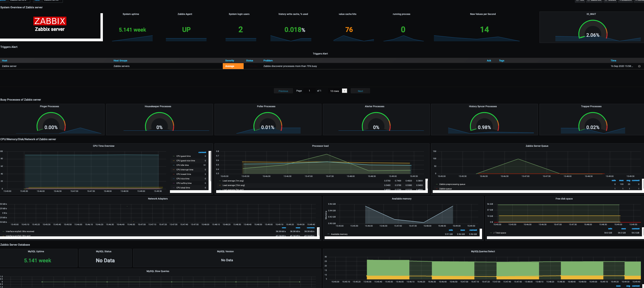Image resolution: width=644 pixels, height=288 pixels.
Task: Click color swatch beside Available memory legend
Action: [328, 234]
